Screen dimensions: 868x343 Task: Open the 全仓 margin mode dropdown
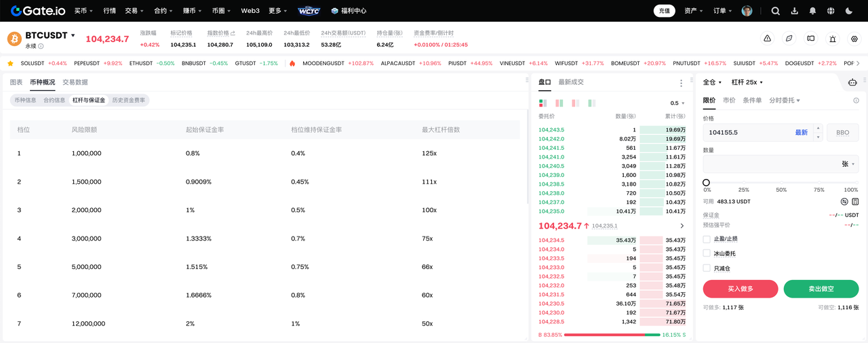click(x=713, y=82)
